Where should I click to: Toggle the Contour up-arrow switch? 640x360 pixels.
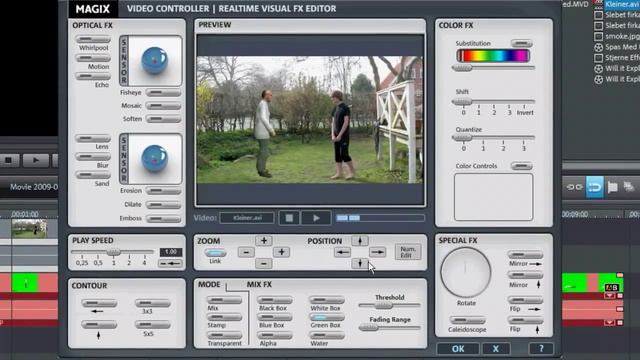pos(99,325)
